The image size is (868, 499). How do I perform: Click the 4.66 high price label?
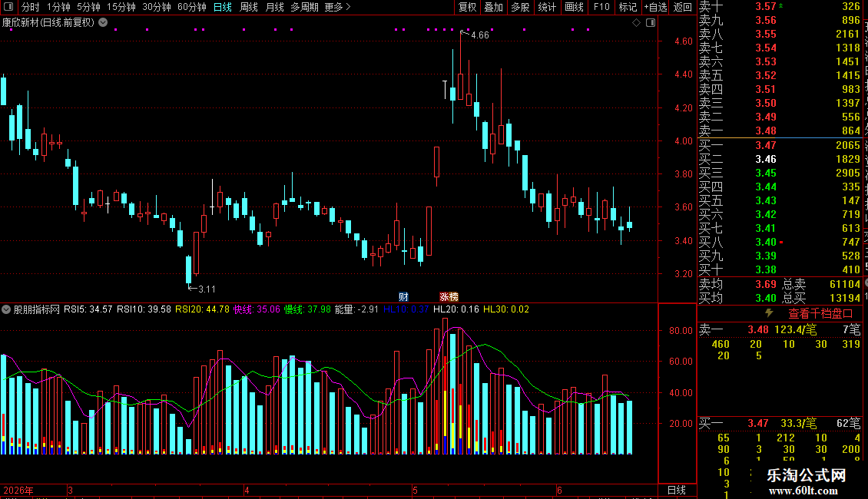pos(480,35)
